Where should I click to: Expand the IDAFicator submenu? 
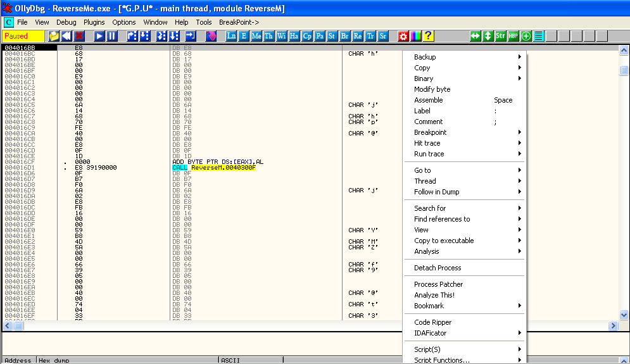[465, 333]
